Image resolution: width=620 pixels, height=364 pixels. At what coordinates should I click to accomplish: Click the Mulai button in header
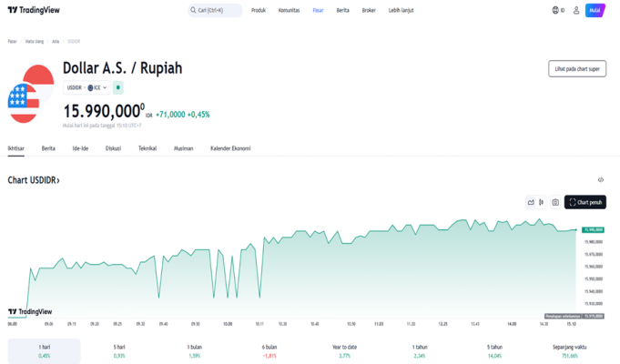[595, 11]
